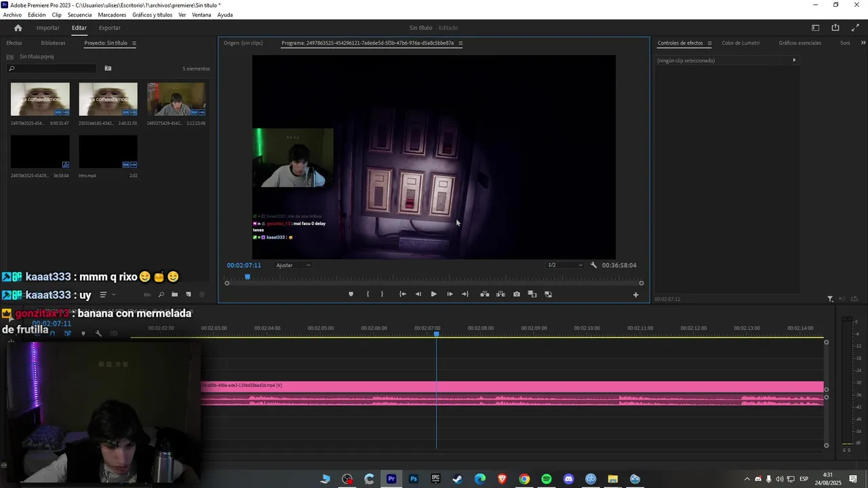Click the Program monitor blue playhead
This screenshot has width=868, height=488.
point(248,277)
